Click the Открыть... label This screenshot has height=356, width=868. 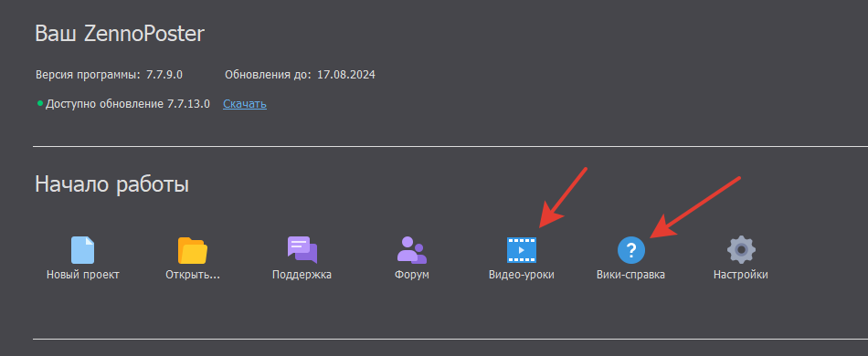193,275
